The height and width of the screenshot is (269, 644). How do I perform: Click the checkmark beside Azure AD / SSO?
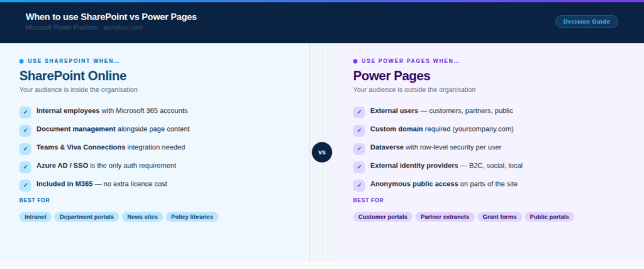point(25,167)
